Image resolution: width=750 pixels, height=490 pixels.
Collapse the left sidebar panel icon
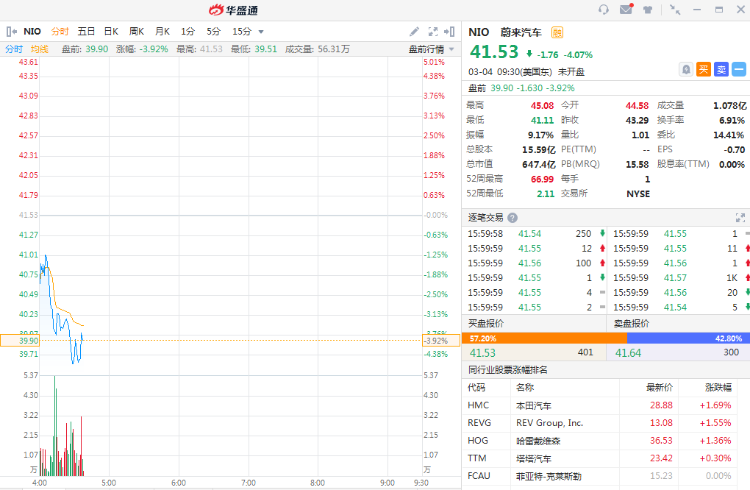pyautogui.click(x=11, y=31)
